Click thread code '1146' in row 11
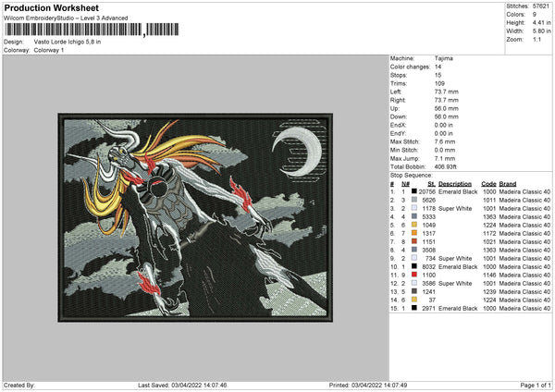Image resolution: width=555 pixels, height=392 pixels. pos(489,276)
